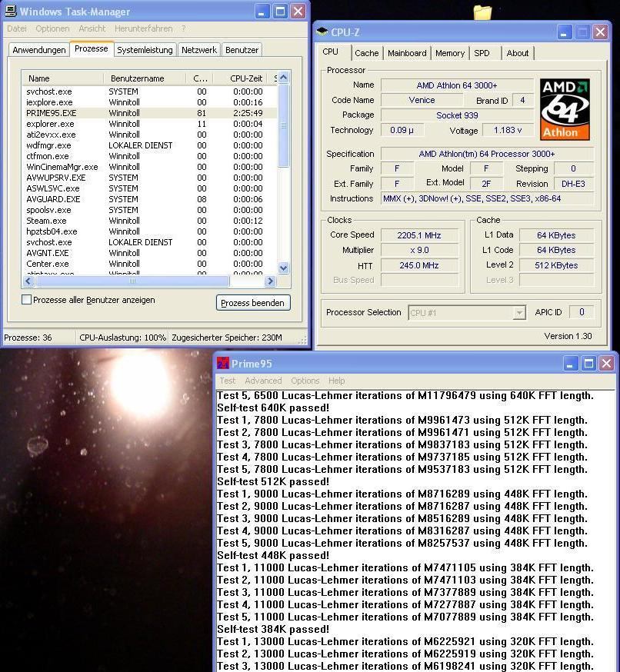Screen dimensions: 620x672
Task: Select the Prozesse tab
Action: (x=92, y=49)
